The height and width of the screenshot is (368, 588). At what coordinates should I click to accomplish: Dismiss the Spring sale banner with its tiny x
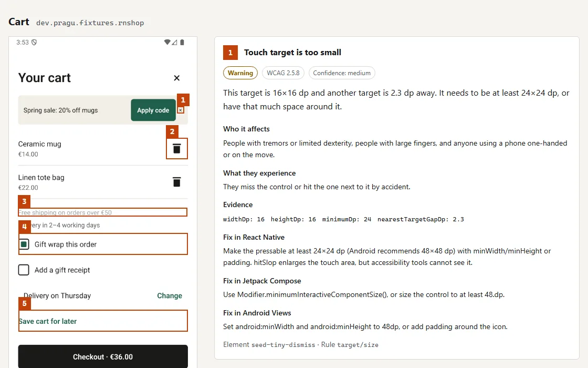[181, 110]
